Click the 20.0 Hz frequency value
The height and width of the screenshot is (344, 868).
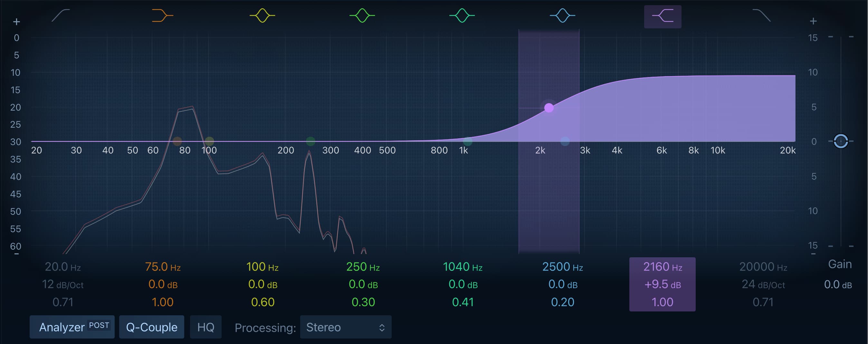click(x=63, y=267)
